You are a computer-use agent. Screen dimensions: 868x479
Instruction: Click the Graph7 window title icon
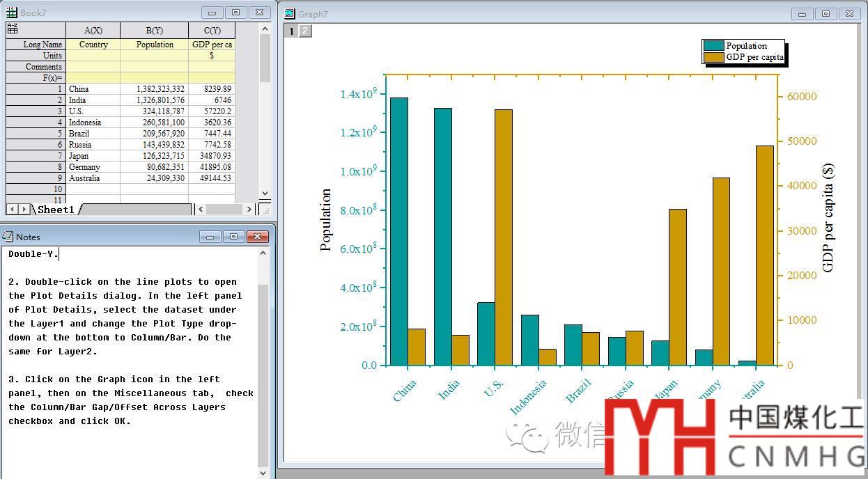(x=290, y=14)
